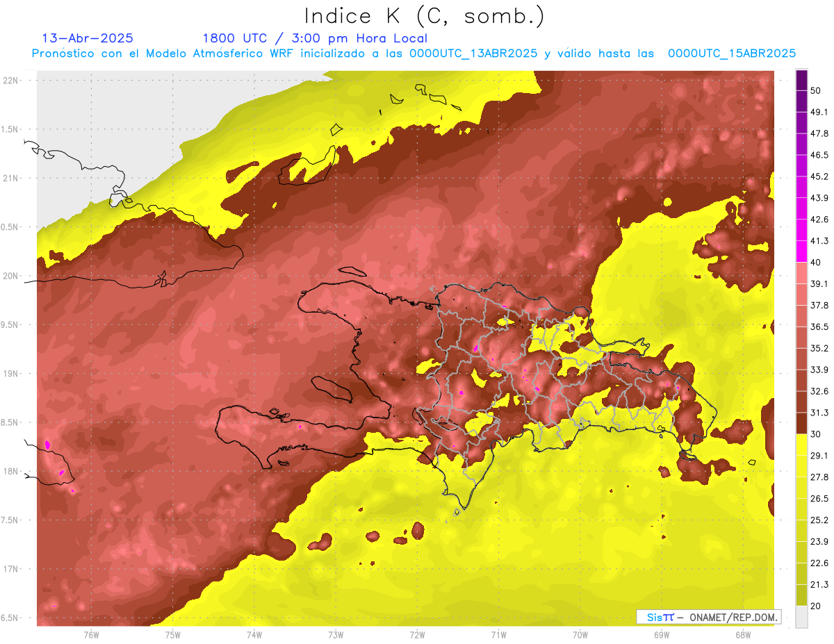Click the '32.6' colorbar label
Viewport: 834px width, 644px height.
[x=819, y=391]
